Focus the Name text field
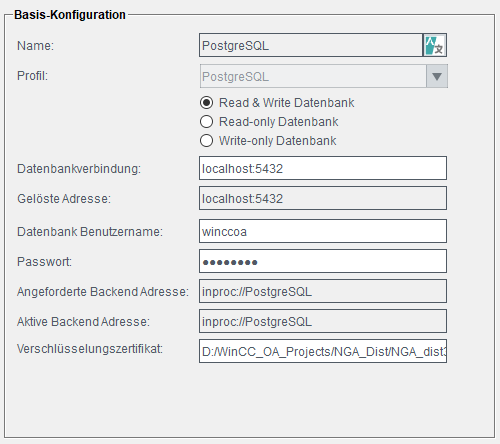Image resolution: width=500 pixels, height=444 pixels. (311, 45)
